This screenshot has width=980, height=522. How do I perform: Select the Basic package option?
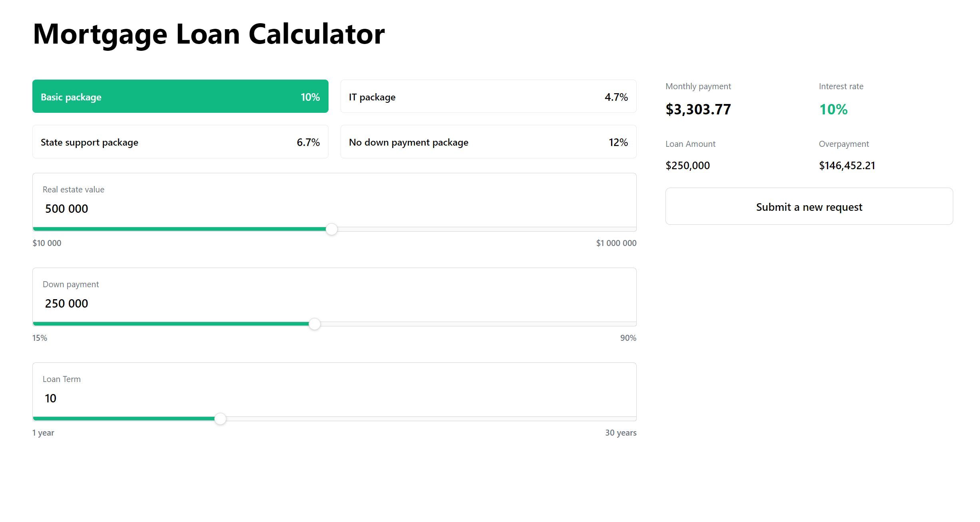[180, 96]
